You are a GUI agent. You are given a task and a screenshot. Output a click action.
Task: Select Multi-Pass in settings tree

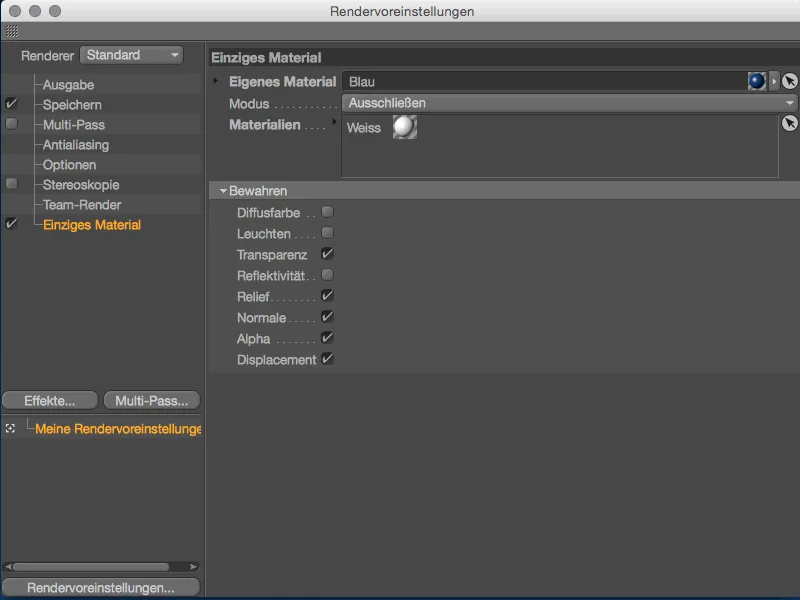pyautogui.click(x=73, y=124)
